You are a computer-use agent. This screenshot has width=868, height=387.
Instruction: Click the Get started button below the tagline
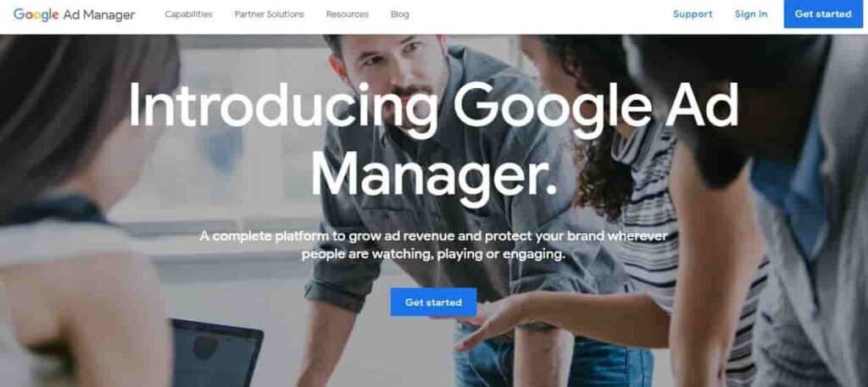pos(433,301)
